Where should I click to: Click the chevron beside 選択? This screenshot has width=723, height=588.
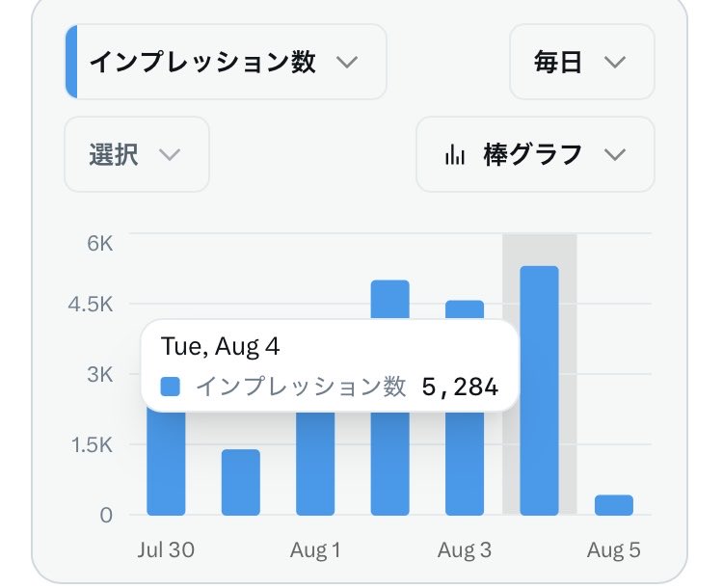170,154
